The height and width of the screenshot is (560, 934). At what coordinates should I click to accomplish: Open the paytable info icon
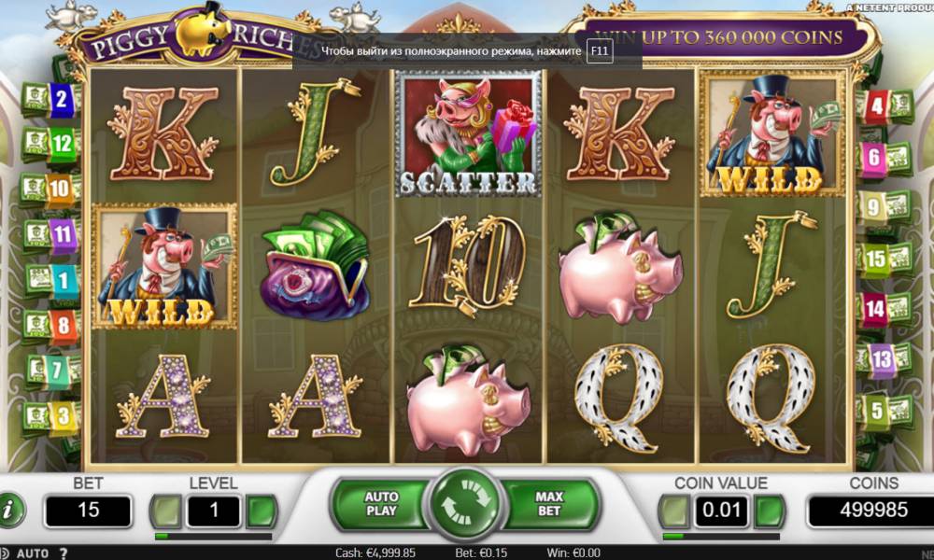coord(10,510)
